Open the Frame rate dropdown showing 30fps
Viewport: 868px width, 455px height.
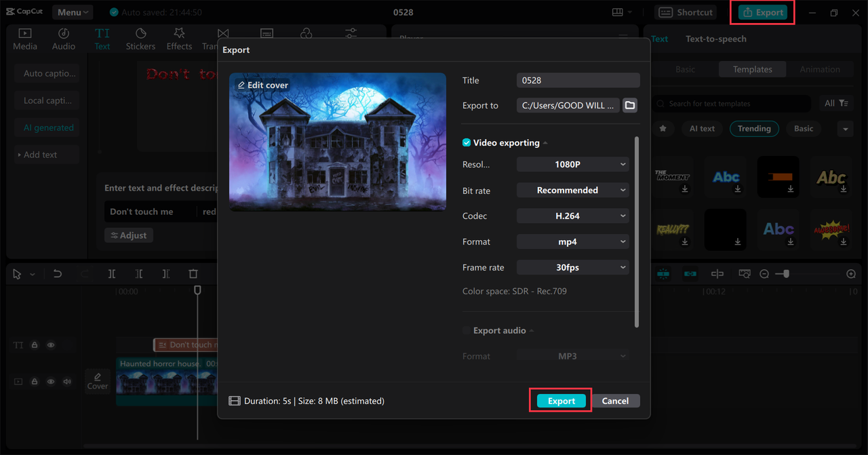pyautogui.click(x=573, y=267)
